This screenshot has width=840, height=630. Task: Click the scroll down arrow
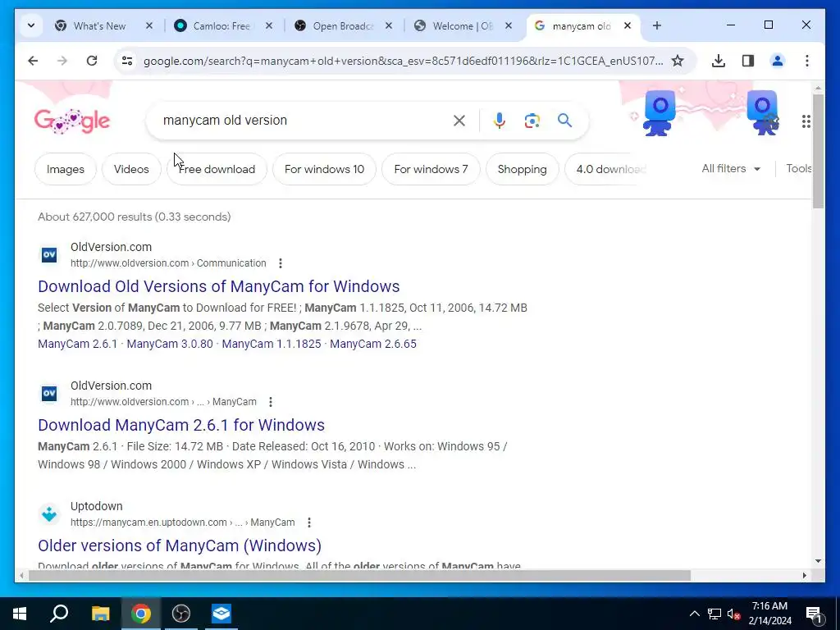(x=818, y=561)
